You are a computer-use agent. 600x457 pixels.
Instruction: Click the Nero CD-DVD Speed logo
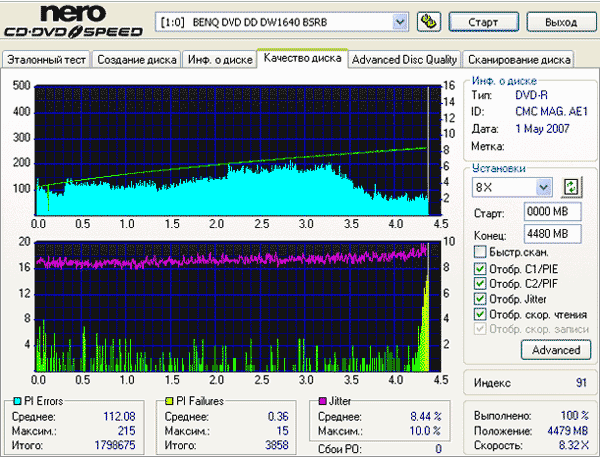click(73, 22)
